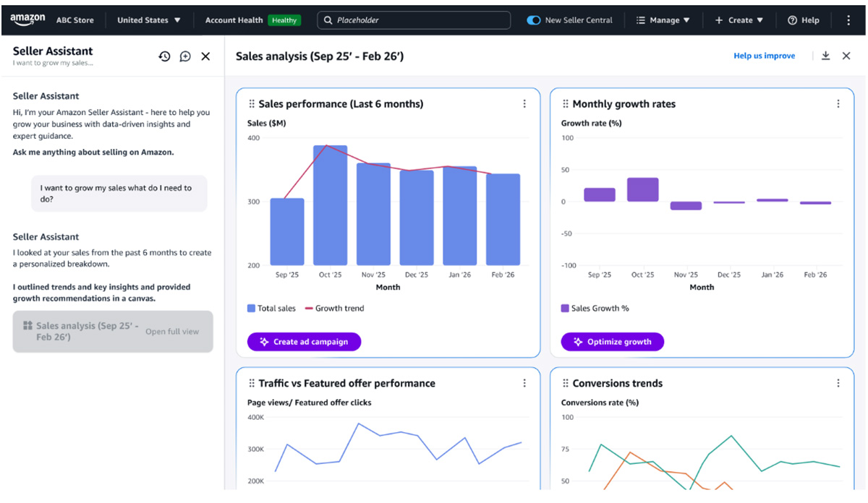Click the Create ad campaign button
The width and height of the screenshot is (868, 503).
tap(304, 342)
